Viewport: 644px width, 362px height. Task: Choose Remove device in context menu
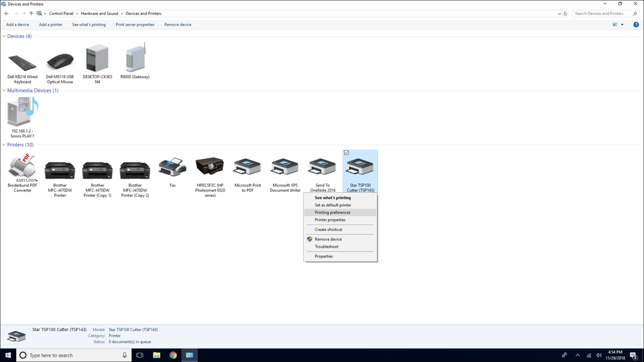[328, 239]
